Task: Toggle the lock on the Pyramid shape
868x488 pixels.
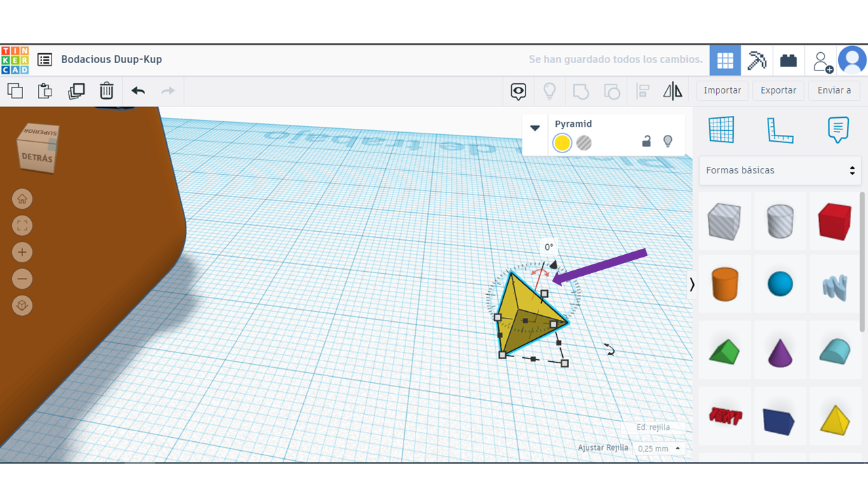Action: [x=646, y=142]
